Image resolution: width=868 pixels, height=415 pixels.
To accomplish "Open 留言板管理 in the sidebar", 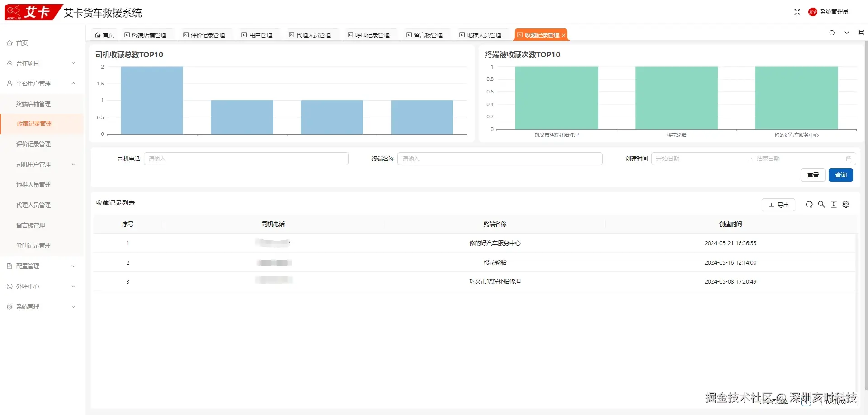I will pyautogui.click(x=31, y=226).
